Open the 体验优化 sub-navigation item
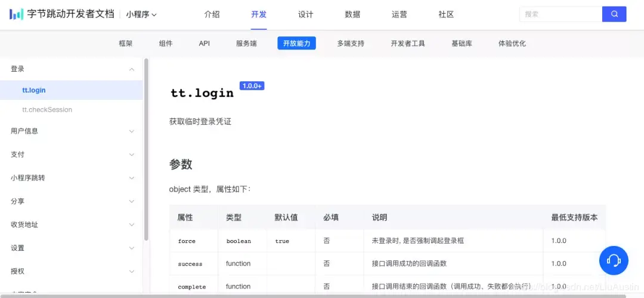This screenshot has height=298, width=644. pyautogui.click(x=512, y=43)
